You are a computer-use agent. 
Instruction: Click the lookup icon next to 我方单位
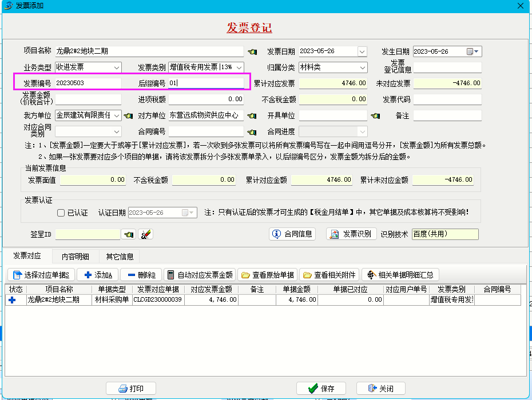pyautogui.click(x=129, y=116)
